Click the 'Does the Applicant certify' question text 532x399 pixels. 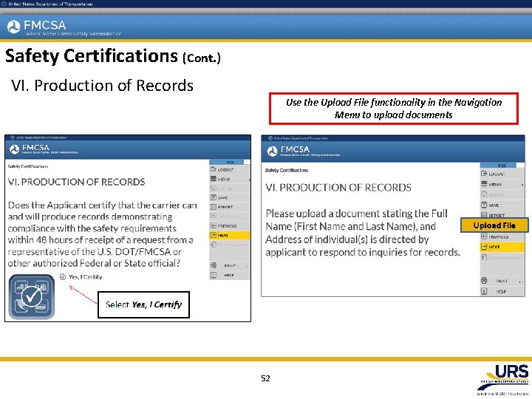click(x=102, y=234)
